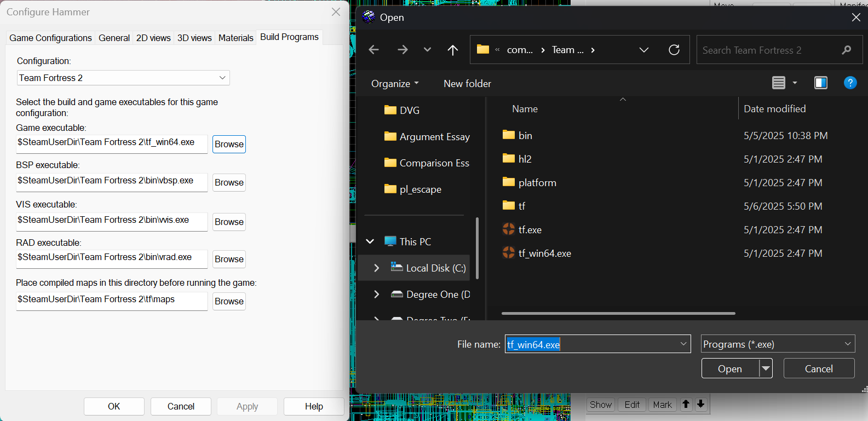Screen dimensions: 868x421
Task: Browse for the VIS executable
Action: tap(229, 222)
